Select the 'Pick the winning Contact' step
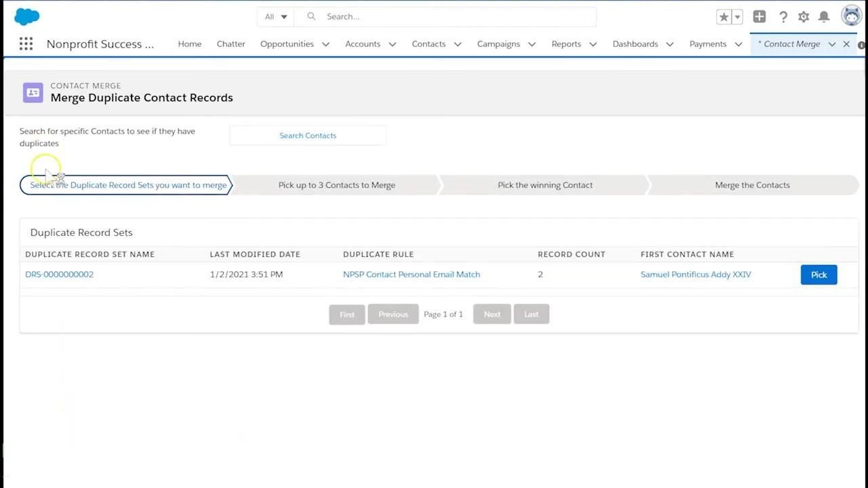868x488 pixels. (x=545, y=185)
